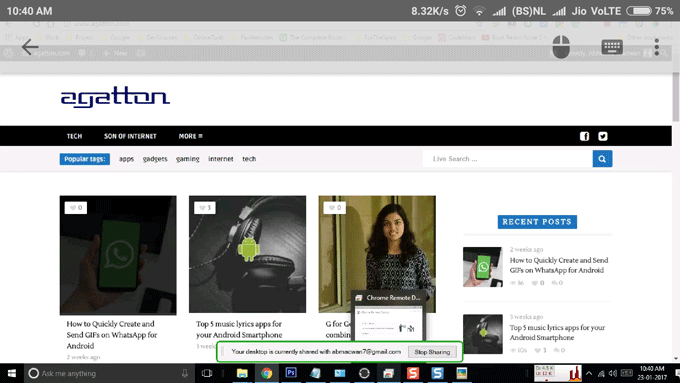Tap the back arrow in remote desktop toolbar
Viewport: 680px width, 383px height.
point(30,47)
